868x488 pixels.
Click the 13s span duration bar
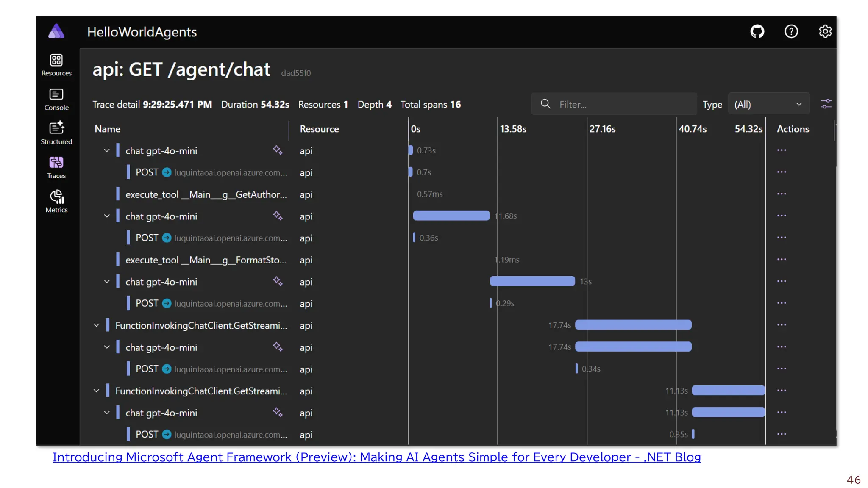[x=532, y=281]
